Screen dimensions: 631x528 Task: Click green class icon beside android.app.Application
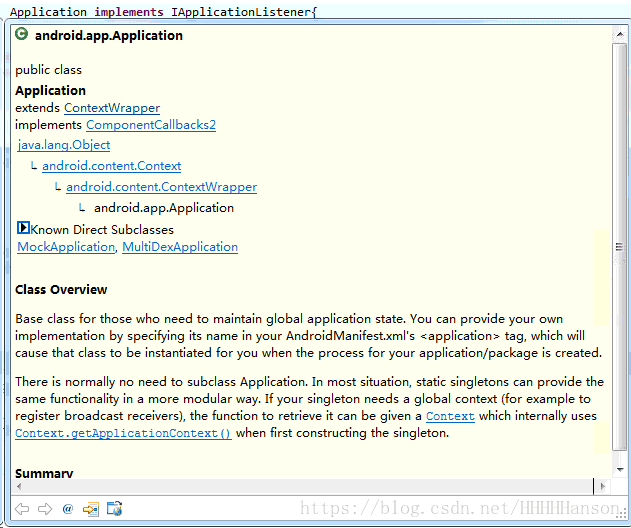point(21,34)
